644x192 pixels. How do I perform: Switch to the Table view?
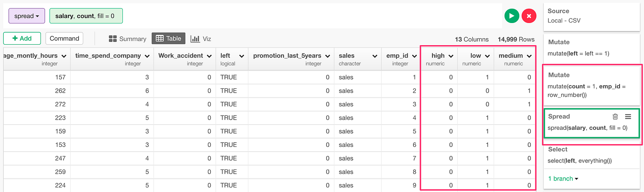click(x=168, y=39)
